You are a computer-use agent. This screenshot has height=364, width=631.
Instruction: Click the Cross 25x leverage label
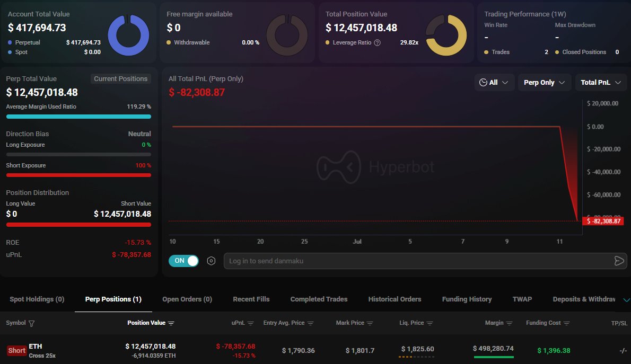click(x=42, y=356)
